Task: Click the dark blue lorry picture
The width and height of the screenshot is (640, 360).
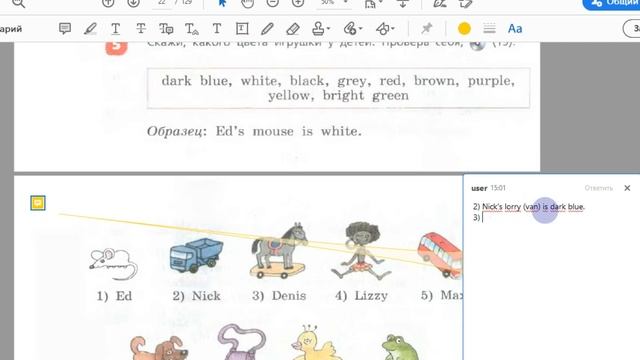Action: pyautogui.click(x=196, y=255)
